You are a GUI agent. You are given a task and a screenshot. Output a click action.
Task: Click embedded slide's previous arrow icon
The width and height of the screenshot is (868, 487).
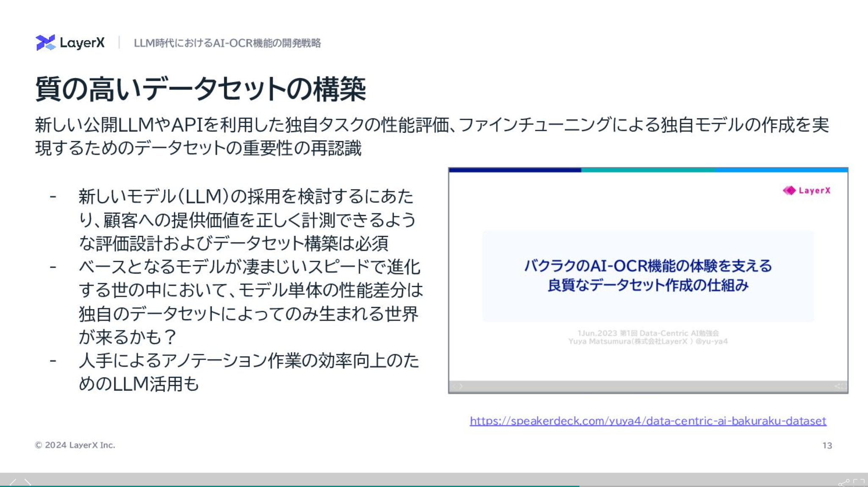tap(453, 386)
